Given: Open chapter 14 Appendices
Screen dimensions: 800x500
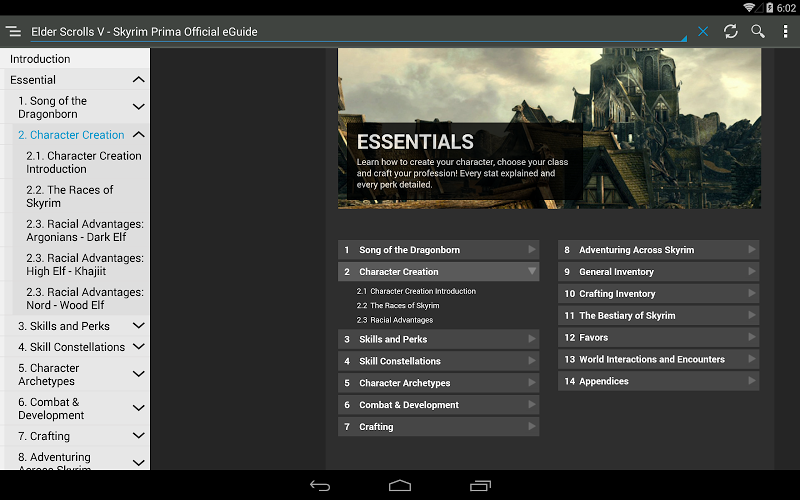Looking at the screenshot, I should tap(658, 381).
